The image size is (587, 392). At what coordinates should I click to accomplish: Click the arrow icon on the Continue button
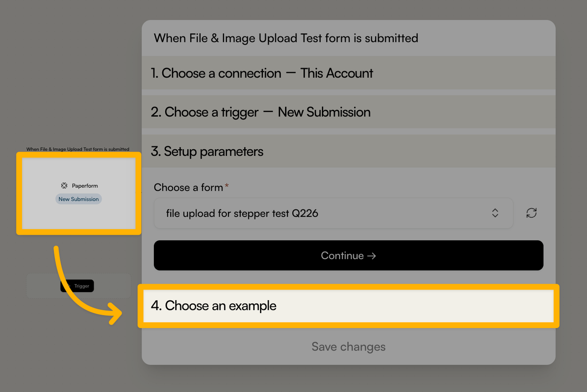[371, 256]
